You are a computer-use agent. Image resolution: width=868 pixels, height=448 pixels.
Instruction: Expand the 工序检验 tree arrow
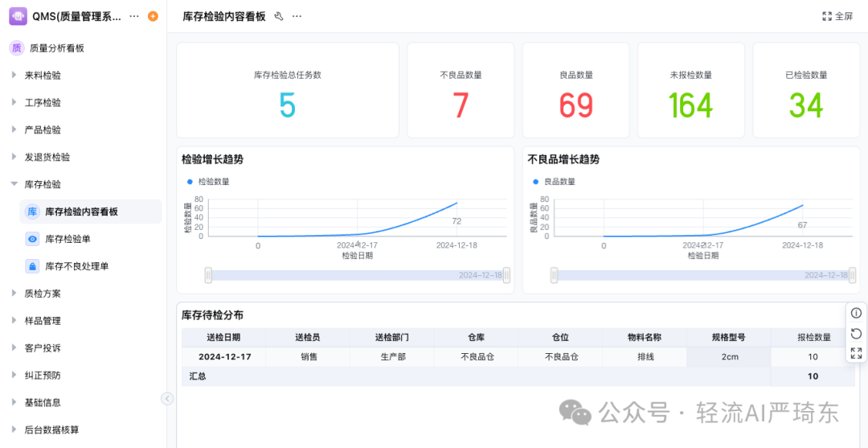tap(14, 102)
